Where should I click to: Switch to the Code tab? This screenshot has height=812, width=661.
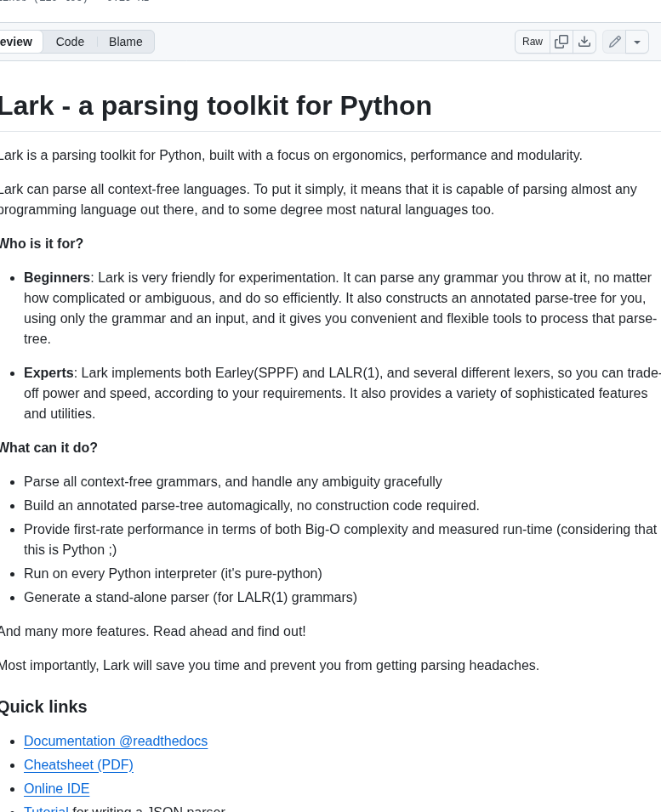click(70, 41)
